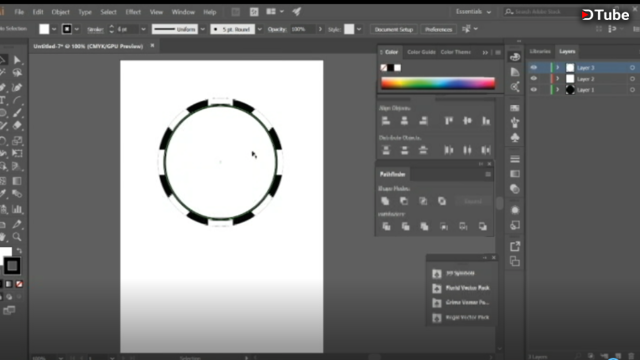Pick a color from the spectrum bar

coord(438,83)
